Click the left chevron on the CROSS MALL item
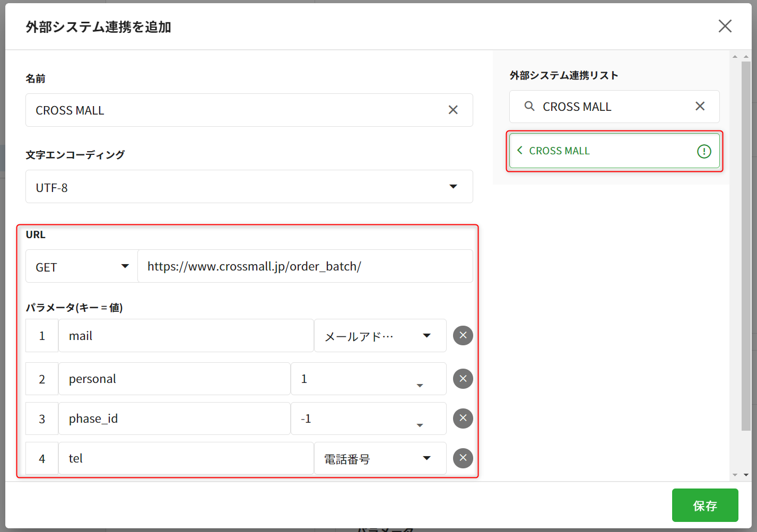The width and height of the screenshot is (757, 532). click(520, 151)
